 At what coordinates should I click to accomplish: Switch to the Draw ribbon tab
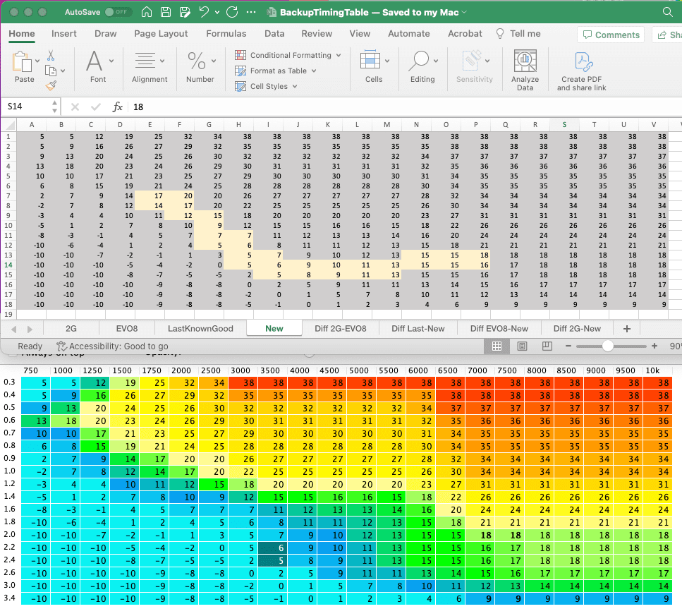click(106, 33)
